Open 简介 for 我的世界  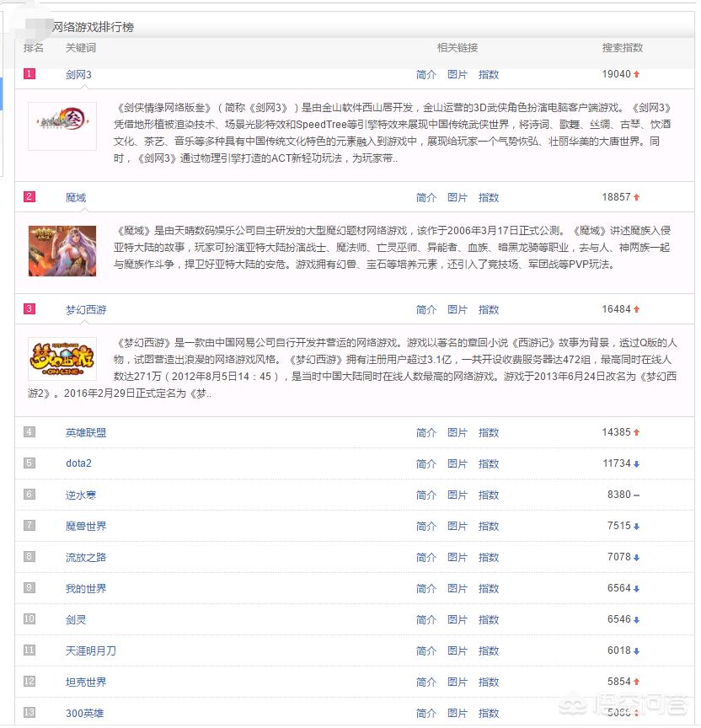point(426,588)
